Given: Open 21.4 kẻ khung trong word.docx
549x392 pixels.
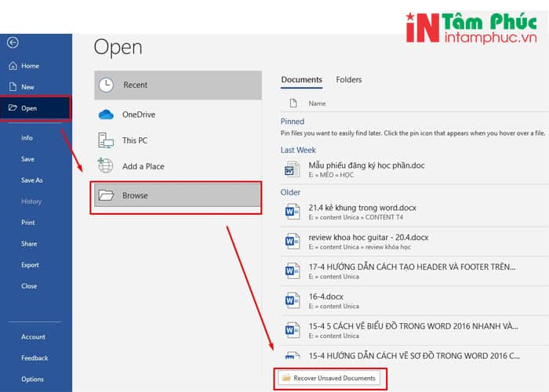Looking at the screenshot, I should (362, 207).
